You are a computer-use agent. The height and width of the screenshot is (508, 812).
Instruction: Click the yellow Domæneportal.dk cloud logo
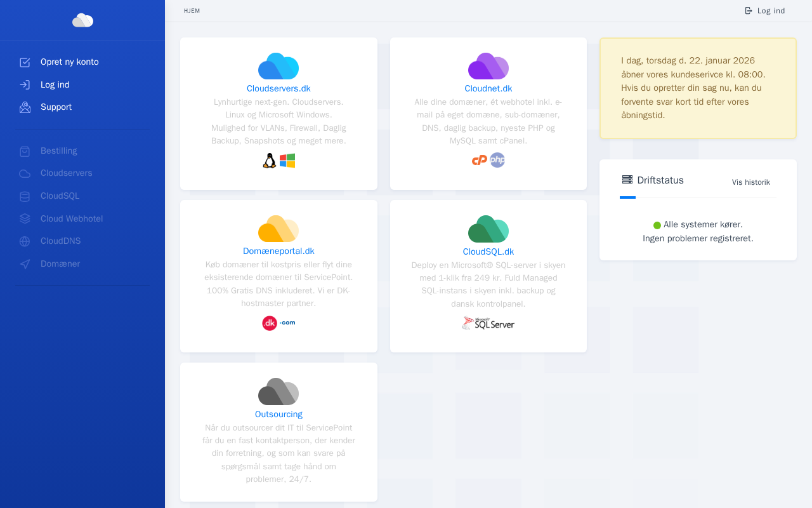[278, 229]
